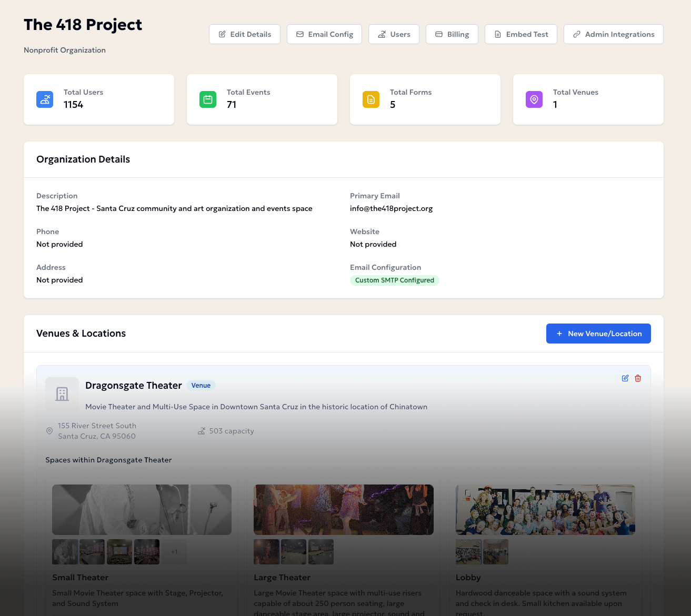Go to the Users management page

pos(394,34)
